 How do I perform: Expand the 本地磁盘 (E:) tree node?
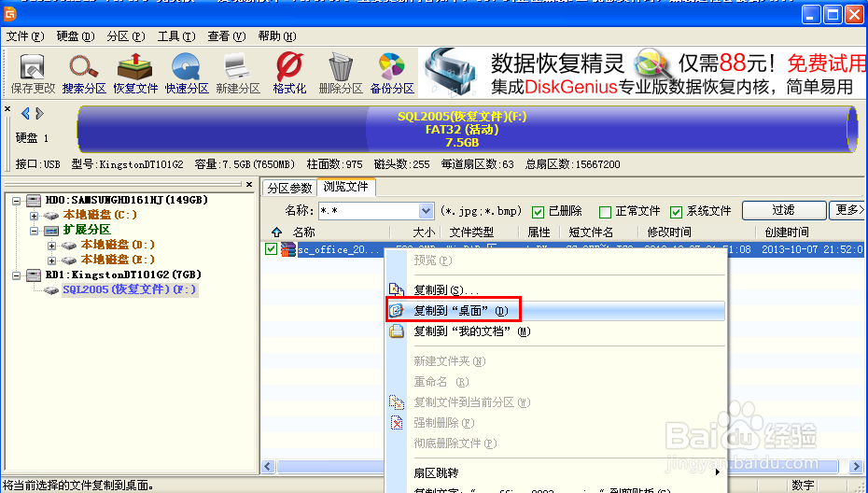(x=52, y=261)
